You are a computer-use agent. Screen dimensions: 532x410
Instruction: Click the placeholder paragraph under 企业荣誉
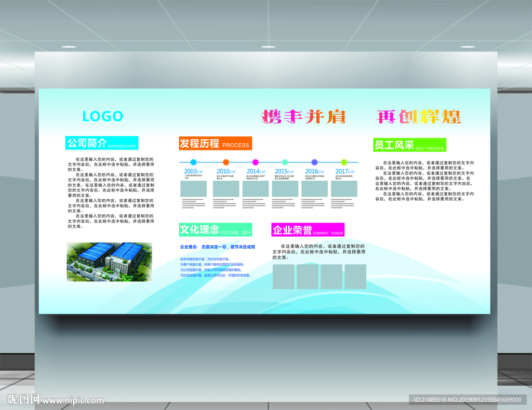coord(318,252)
